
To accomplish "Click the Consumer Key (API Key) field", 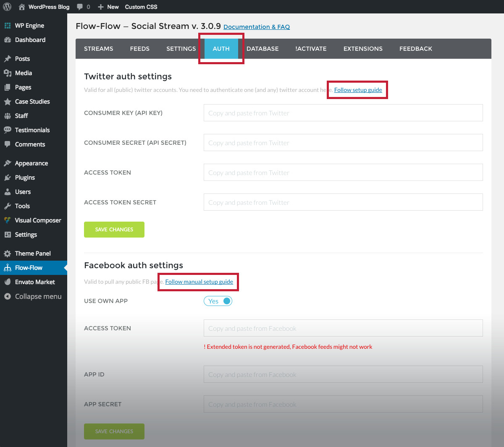I will pos(343,113).
